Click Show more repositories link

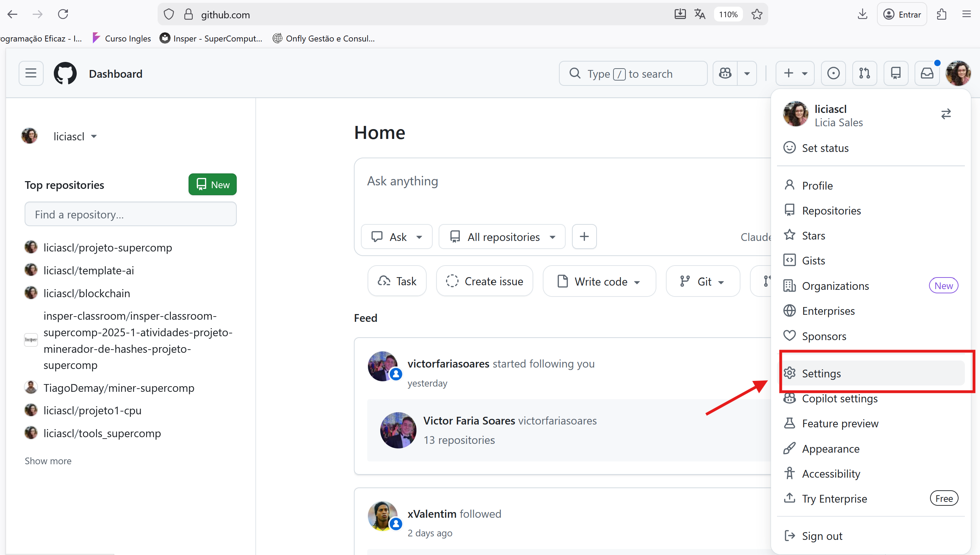coord(48,461)
